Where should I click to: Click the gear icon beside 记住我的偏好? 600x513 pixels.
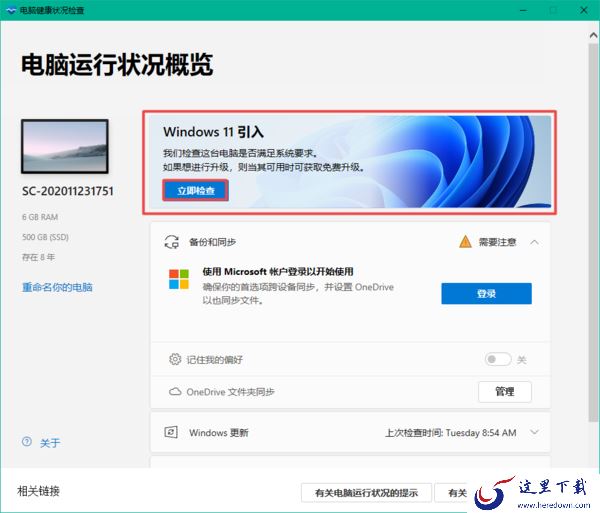tap(175, 359)
